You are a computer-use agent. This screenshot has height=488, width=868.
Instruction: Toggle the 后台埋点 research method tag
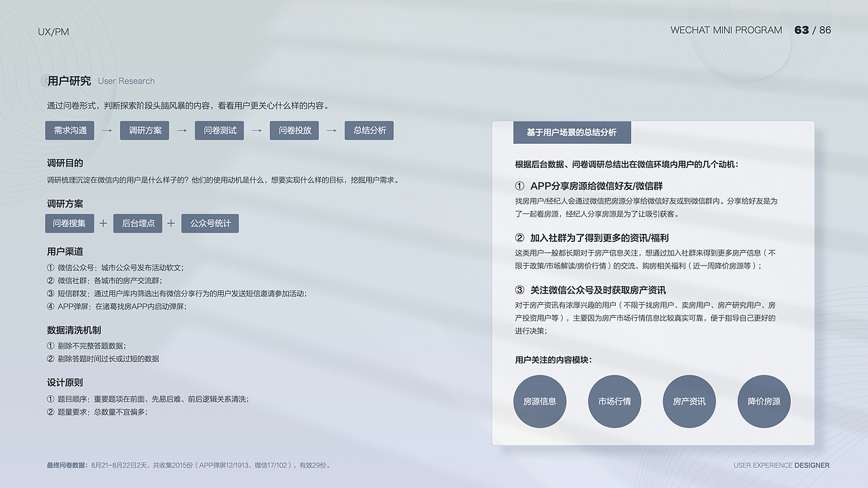[138, 223]
